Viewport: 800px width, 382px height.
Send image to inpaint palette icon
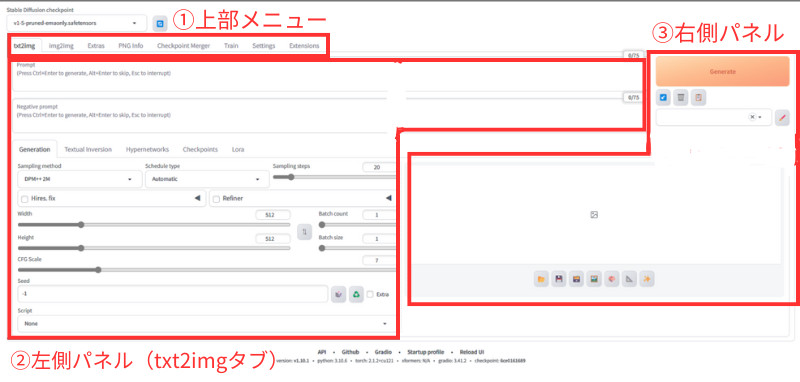coord(612,279)
